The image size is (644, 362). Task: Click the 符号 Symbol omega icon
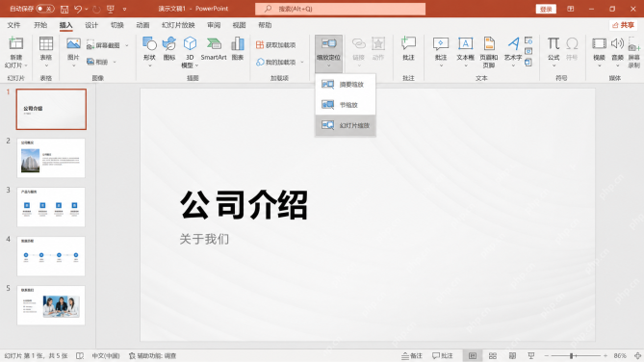tap(572, 43)
